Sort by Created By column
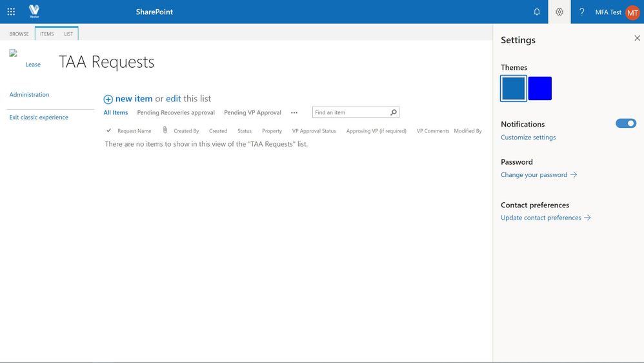Screen dimensions: 644x363 tap(186, 130)
